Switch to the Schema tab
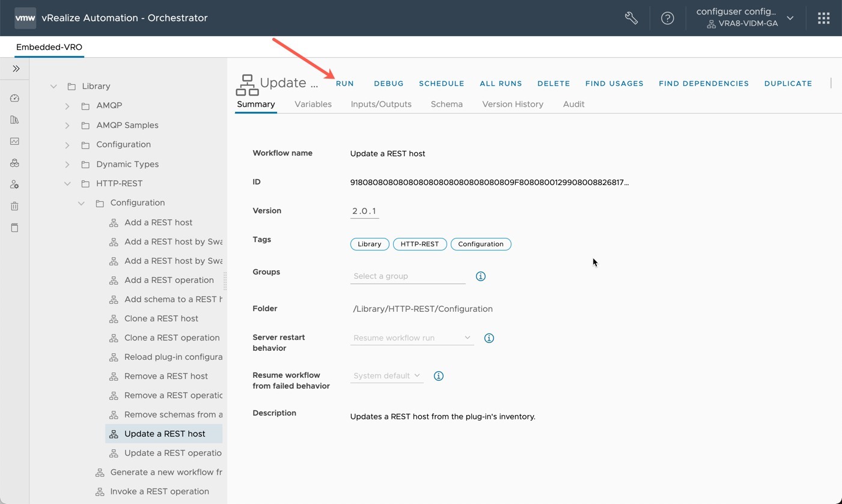Screen dimensions: 842x504 tap(447, 104)
